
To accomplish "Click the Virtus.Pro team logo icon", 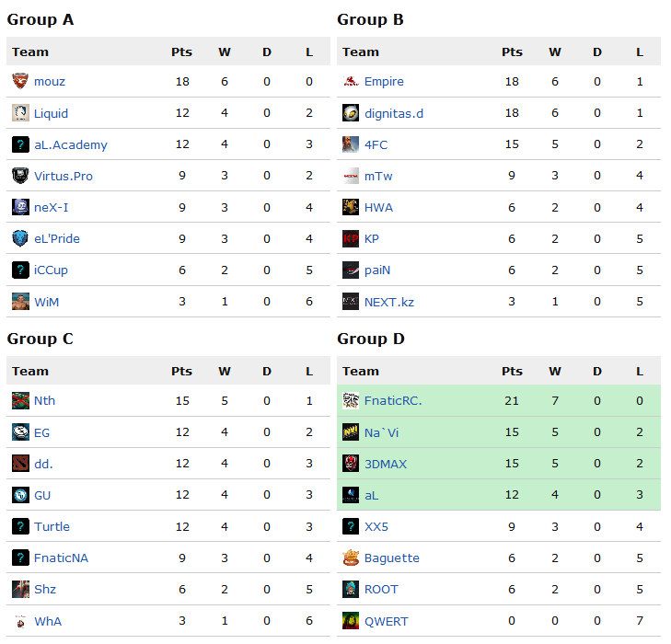I will [20, 176].
